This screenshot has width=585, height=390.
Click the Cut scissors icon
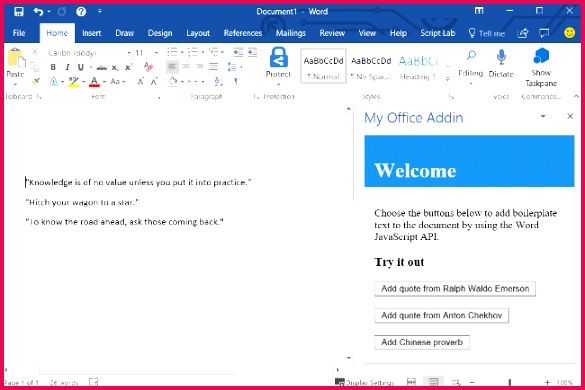35,52
